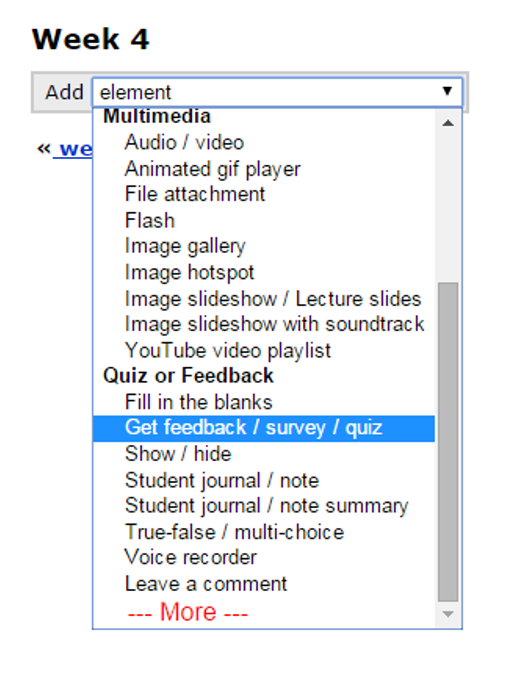Click the scrollbar down arrow
Image resolution: width=510 pixels, height=675 pixels.
click(448, 614)
